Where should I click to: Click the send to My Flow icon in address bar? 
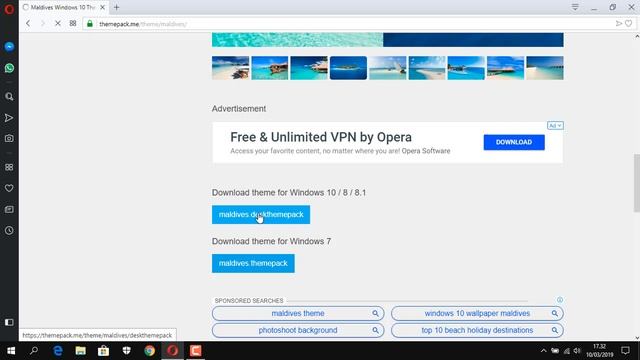coord(619,24)
